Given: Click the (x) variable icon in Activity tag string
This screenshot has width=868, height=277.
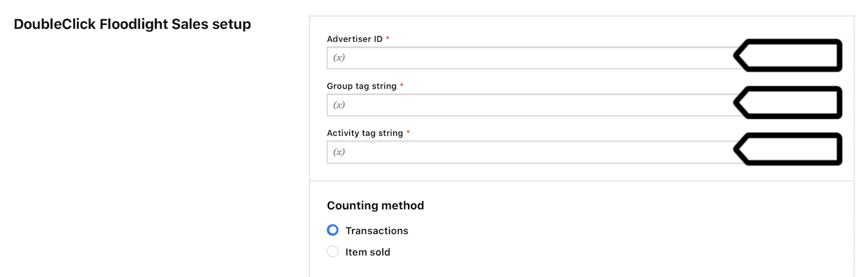Looking at the screenshot, I should pyautogui.click(x=339, y=152).
